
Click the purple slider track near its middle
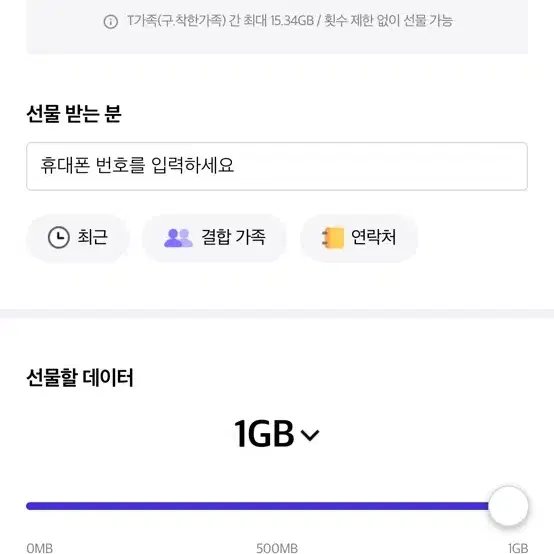pos(257,506)
